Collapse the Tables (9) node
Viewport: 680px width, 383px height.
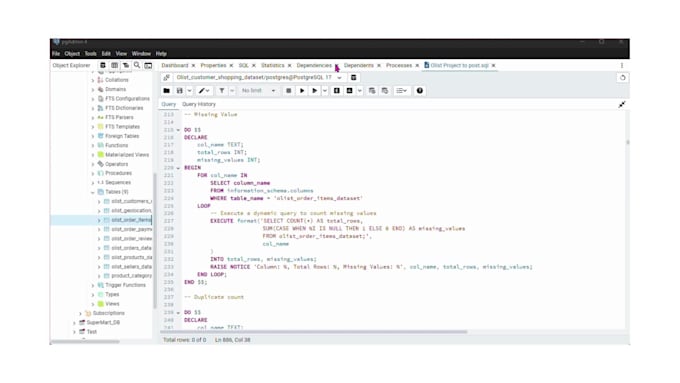tap(92, 192)
